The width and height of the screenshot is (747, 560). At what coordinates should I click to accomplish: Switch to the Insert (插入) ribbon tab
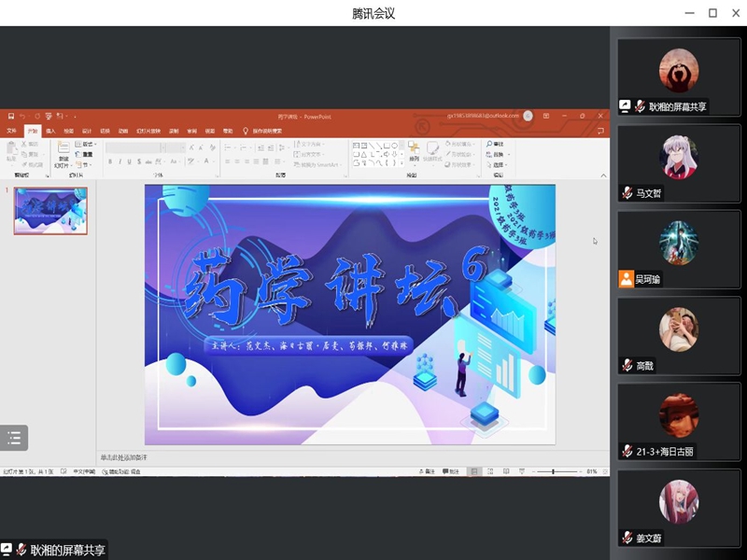pos(50,131)
